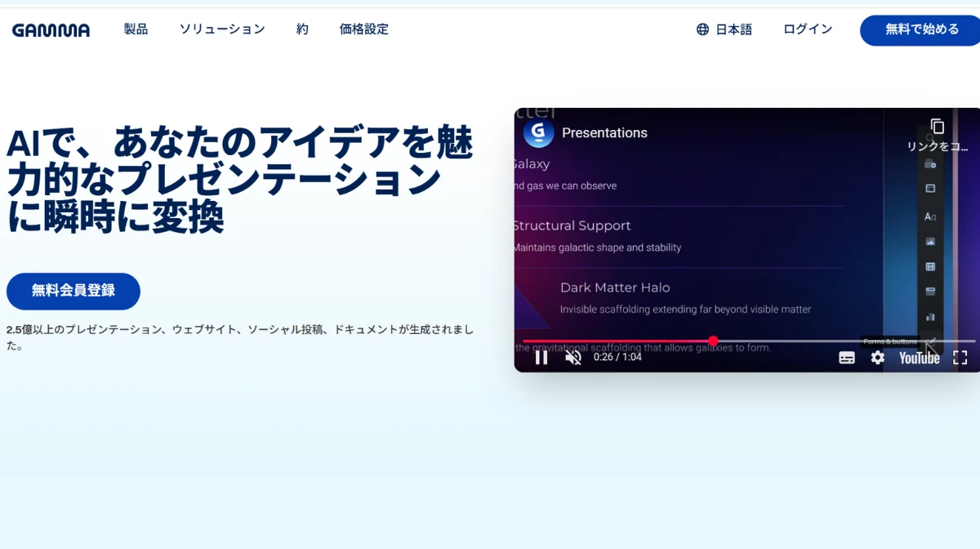Click the card templates icon above layout icon

pyautogui.click(x=930, y=164)
